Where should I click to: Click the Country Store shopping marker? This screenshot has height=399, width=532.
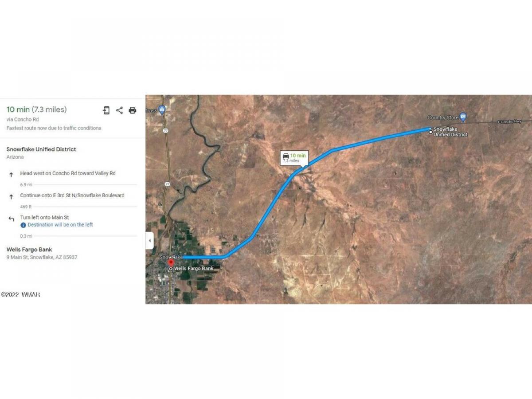[x=463, y=117]
